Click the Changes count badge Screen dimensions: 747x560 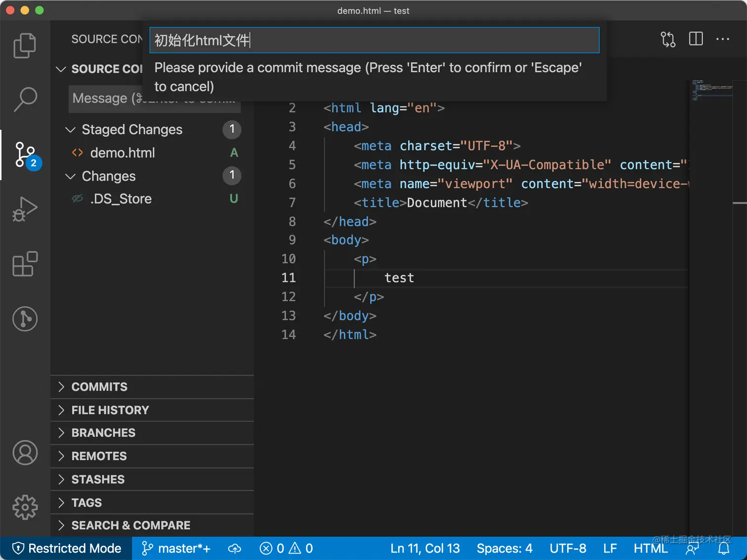point(232,175)
